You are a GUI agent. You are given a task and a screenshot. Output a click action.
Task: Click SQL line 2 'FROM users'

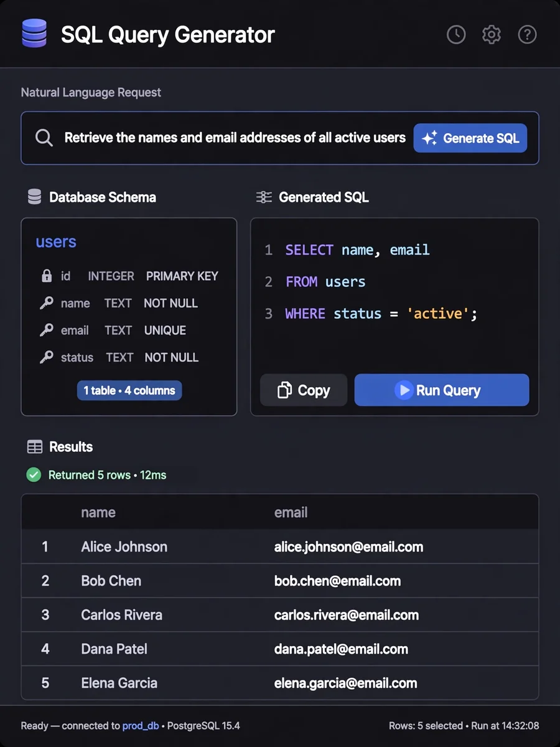(x=325, y=282)
